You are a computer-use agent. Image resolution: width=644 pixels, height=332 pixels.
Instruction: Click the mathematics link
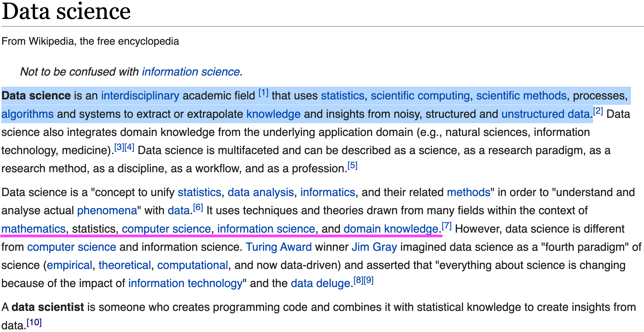click(34, 229)
